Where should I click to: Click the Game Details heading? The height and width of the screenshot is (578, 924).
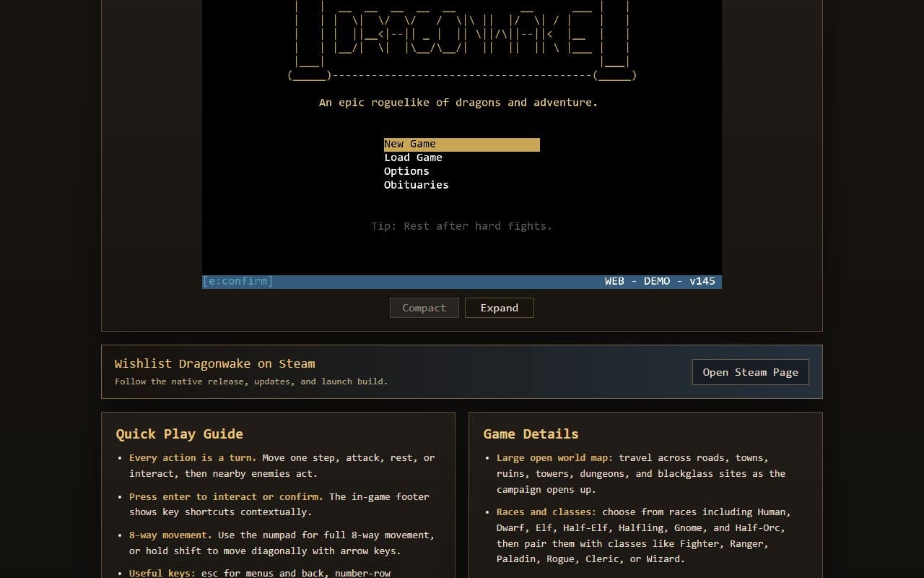click(x=531, y=433)
